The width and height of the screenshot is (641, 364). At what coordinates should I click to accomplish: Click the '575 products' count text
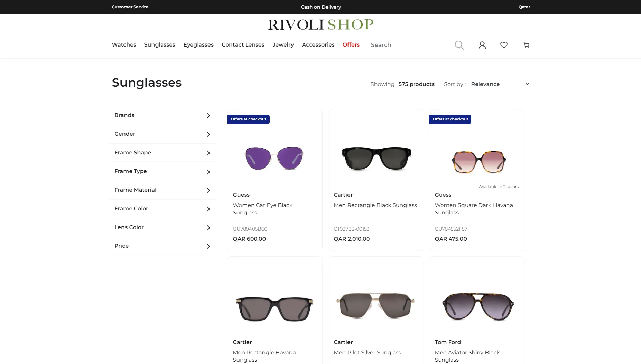tap(416, 84)
